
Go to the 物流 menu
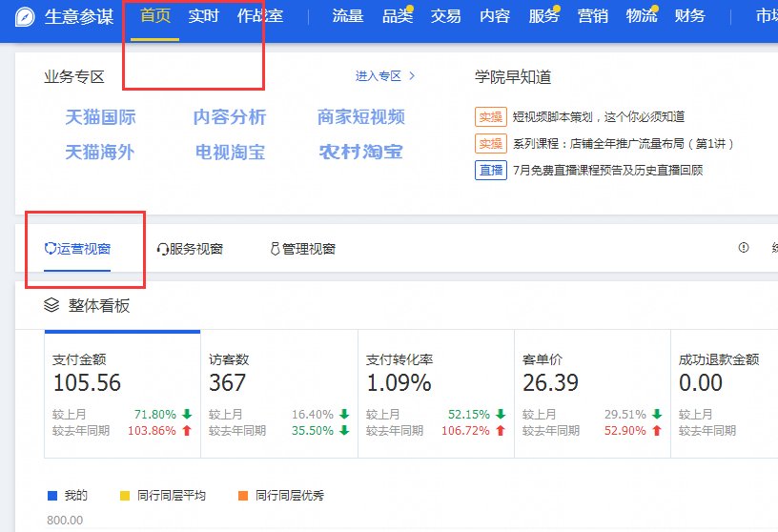(642, 16)
